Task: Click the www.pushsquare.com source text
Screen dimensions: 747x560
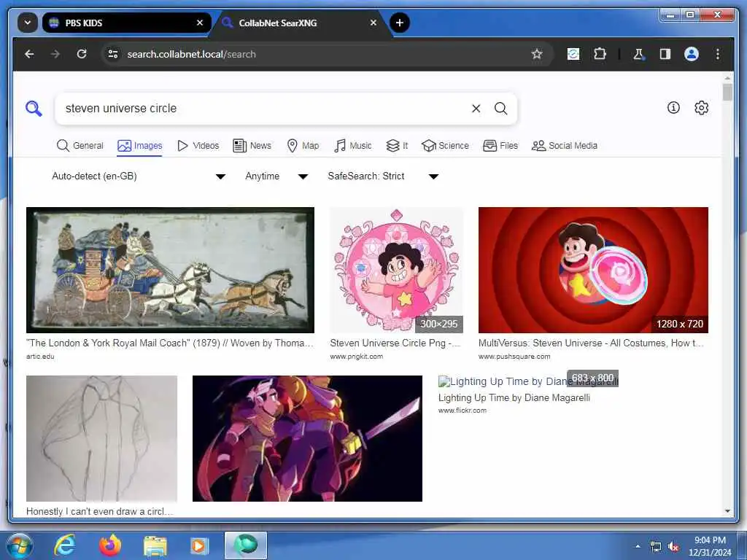Action: pos(514,357)
